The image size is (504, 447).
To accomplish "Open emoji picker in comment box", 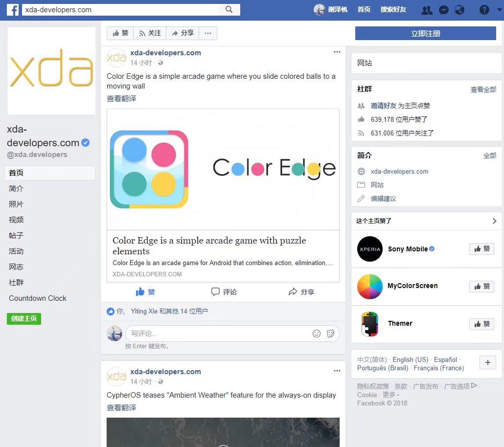I will (x=316, y=334).
